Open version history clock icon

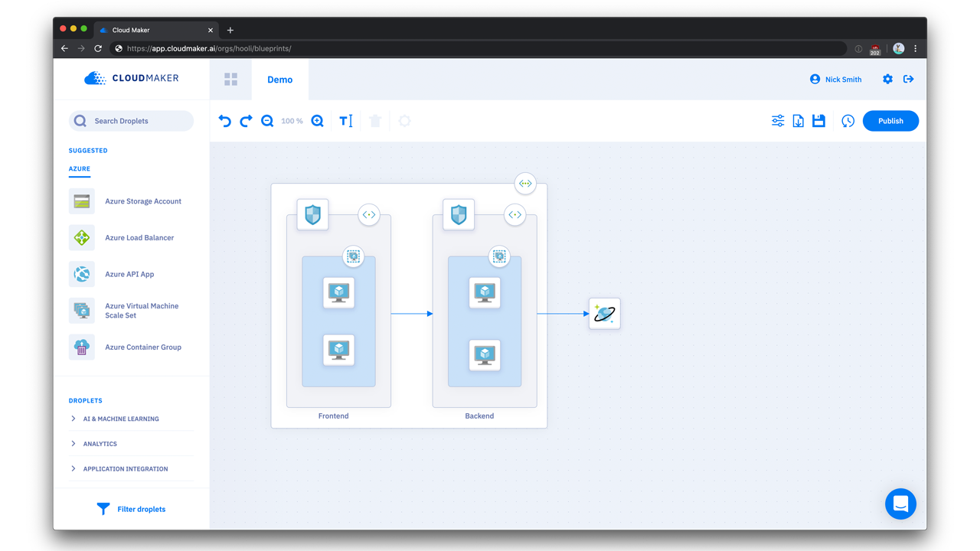pyautogui.click(x=848, y=121)
